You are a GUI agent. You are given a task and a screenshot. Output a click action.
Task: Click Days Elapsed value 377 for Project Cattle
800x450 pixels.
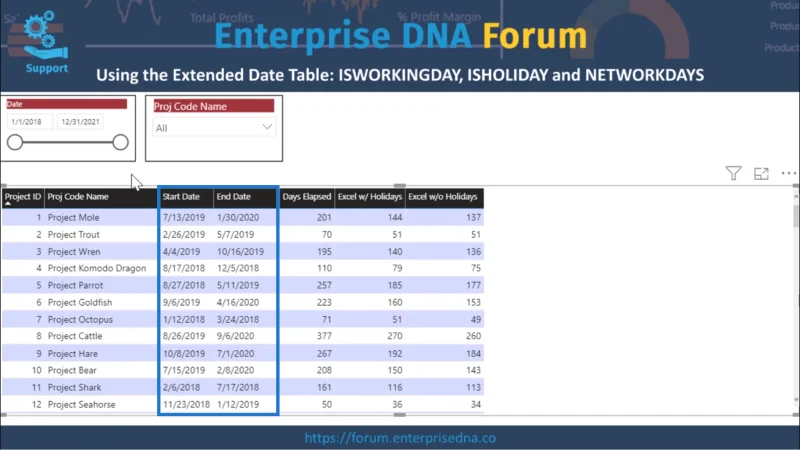[324, 336]
